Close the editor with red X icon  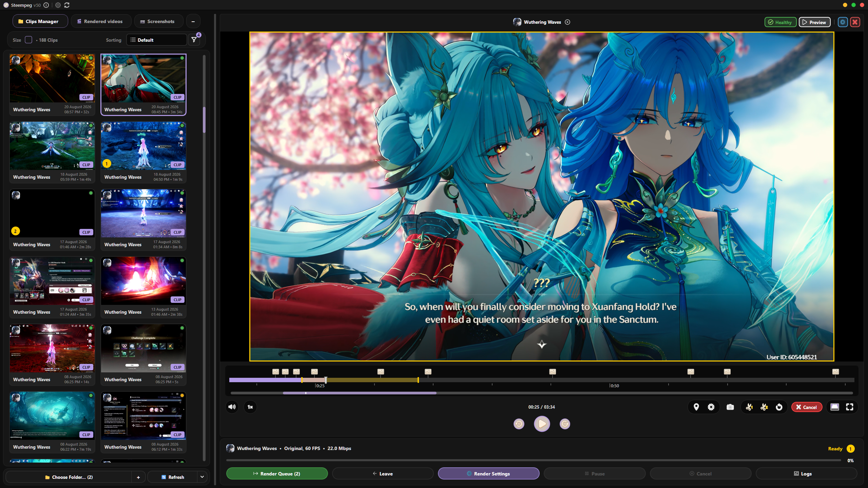[x=855, y=22]
